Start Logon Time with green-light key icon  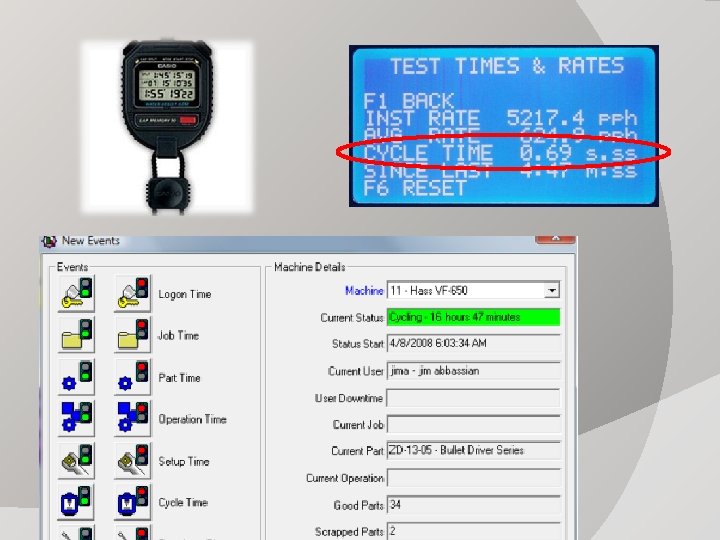pos(76,294)
